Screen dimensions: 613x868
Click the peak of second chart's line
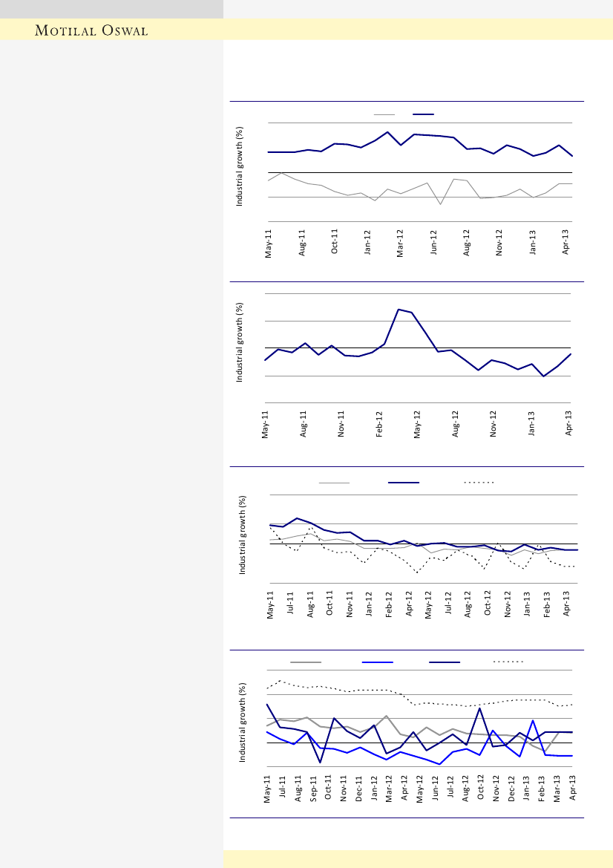(x=399, y=309)
